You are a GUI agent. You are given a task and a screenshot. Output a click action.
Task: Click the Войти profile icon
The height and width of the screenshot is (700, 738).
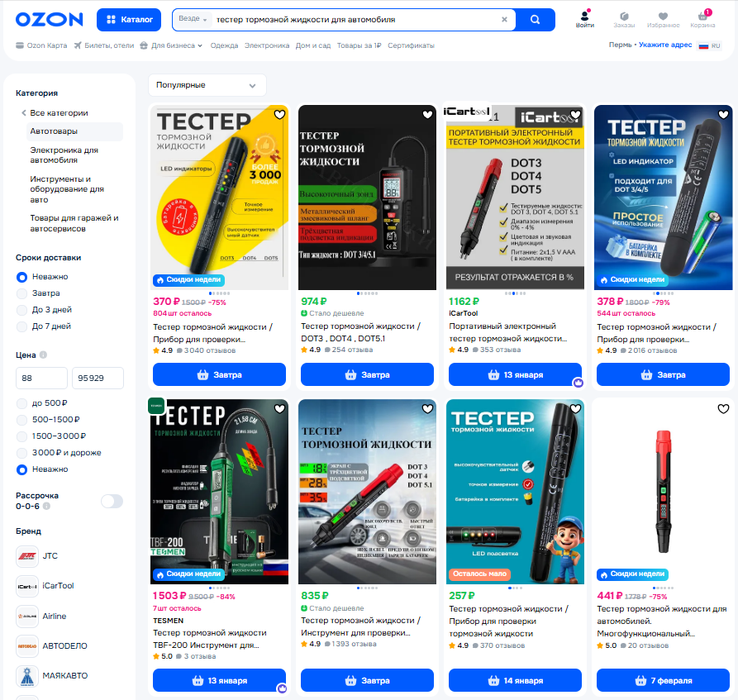[584, 19]
